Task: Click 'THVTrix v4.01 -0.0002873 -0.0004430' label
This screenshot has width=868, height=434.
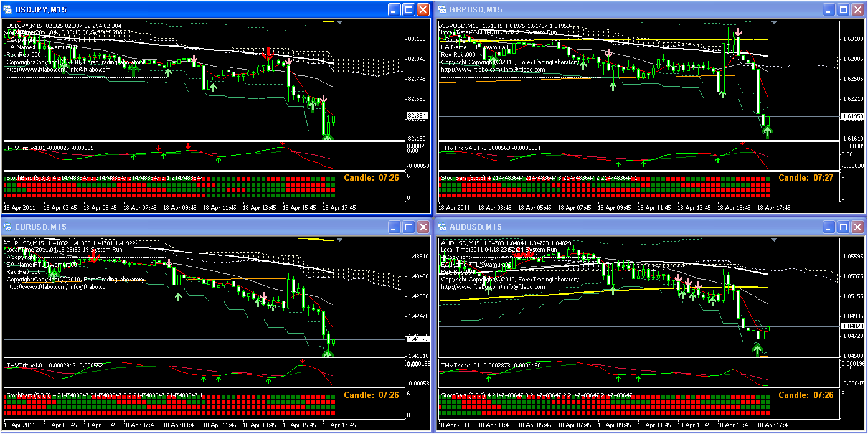Action: (x=491, y=365)
